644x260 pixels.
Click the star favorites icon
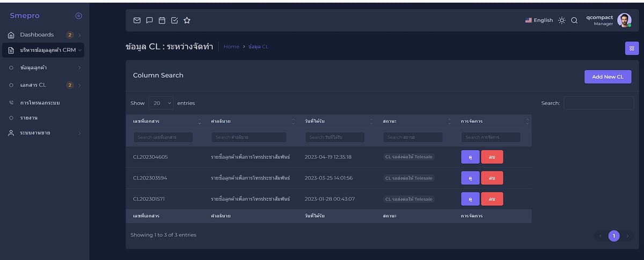pyautogui.click(x=187, y=20)
